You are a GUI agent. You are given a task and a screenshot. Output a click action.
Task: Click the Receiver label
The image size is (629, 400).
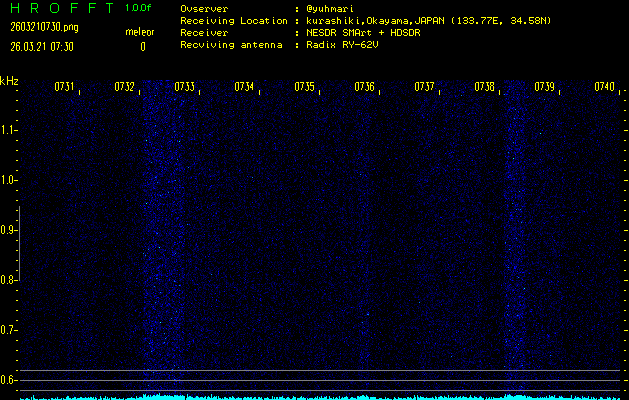point(204,33)
